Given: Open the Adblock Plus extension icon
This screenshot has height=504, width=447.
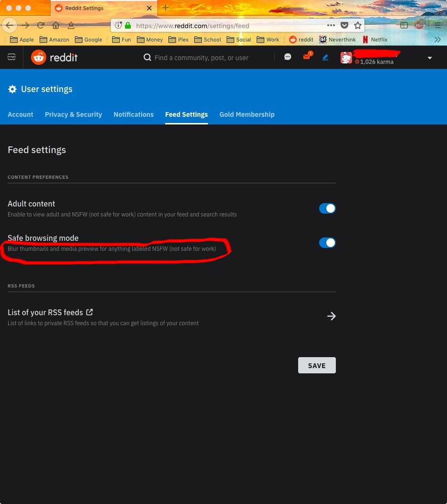Looking at the screenshot, I should (x=419, y=25).
